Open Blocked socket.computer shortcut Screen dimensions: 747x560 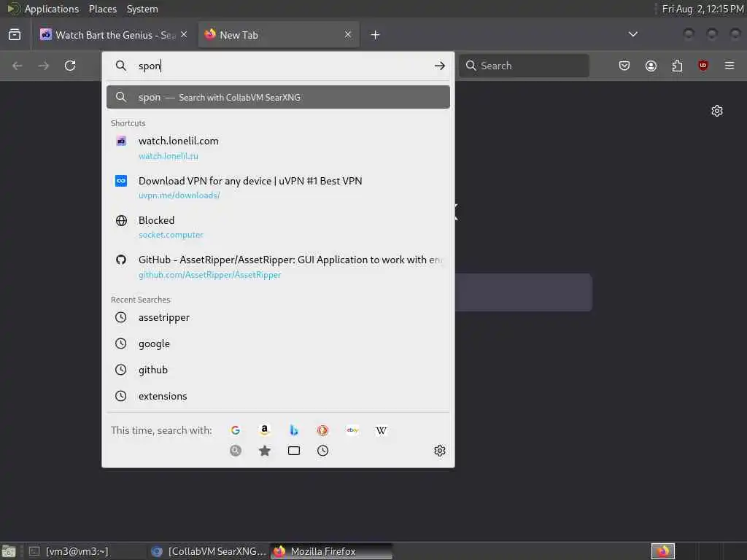pos(278,227)
